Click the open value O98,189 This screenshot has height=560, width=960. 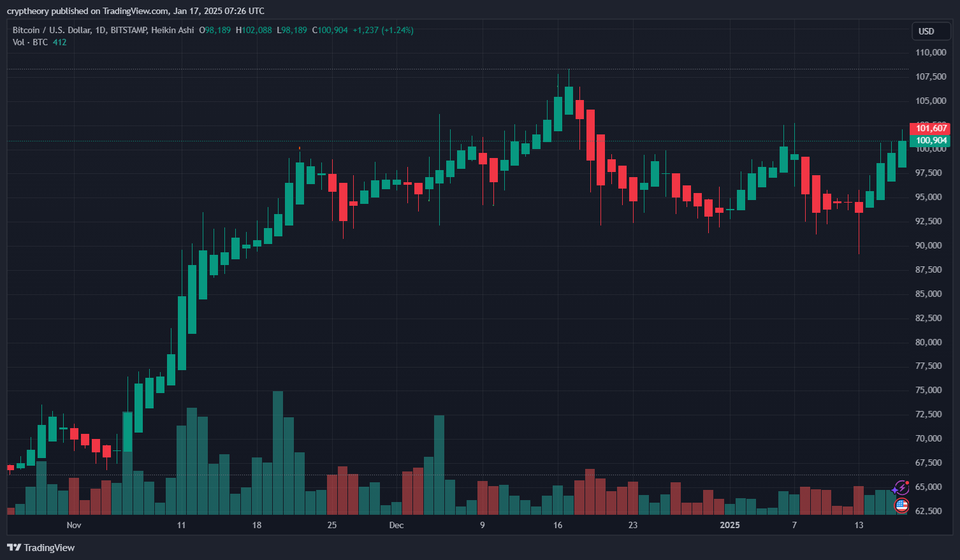click(x=215, y=30)
